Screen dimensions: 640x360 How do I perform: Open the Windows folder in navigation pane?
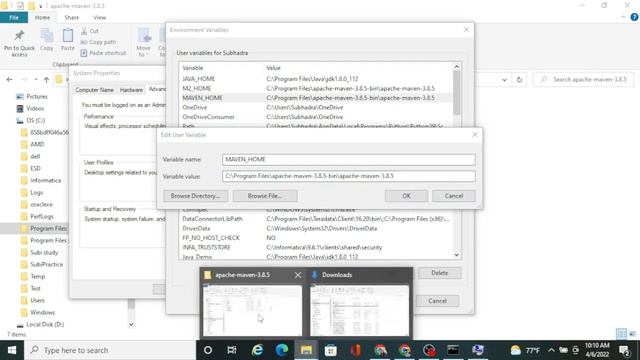click(42, 313)
